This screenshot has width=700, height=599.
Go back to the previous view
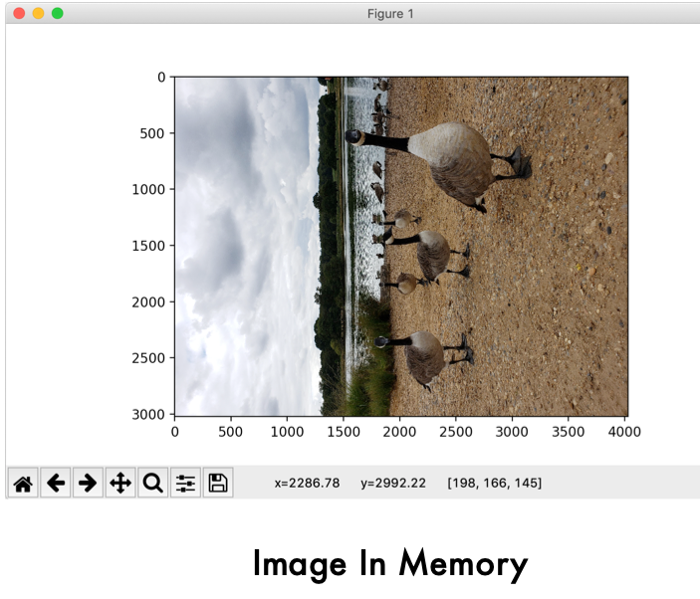[x=56, y=484]
